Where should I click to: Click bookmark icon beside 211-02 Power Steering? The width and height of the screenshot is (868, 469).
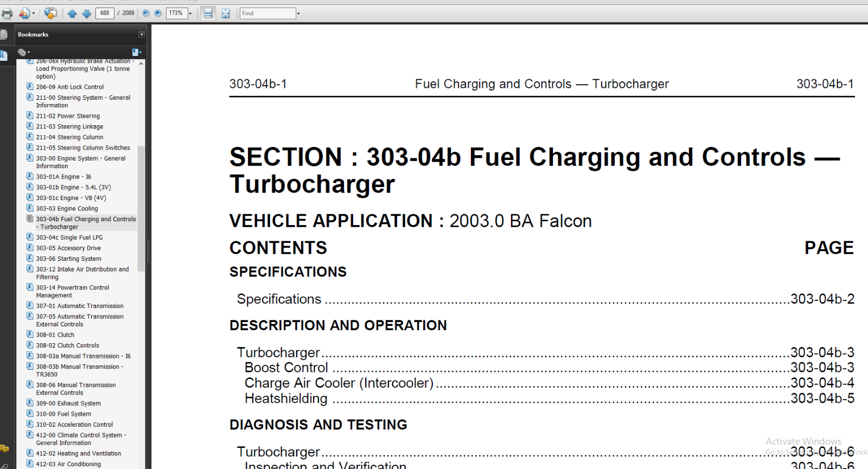(x=30, y=115)
